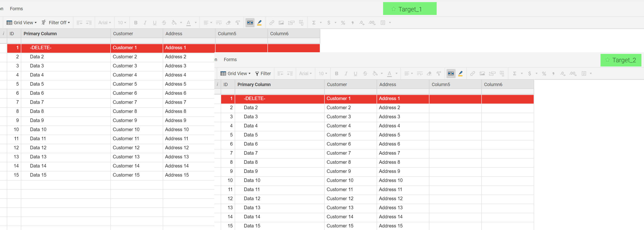Image resolution: width=644 pixels, height=230 pixels.
Task: Click currency format dollar icon in Target_1
Action: click(x=329, y=23)
